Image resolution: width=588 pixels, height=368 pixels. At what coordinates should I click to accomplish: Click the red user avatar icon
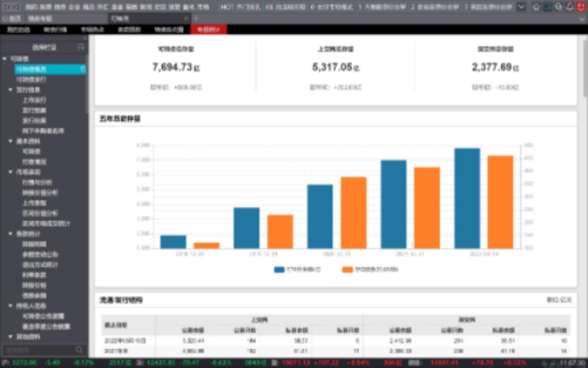point(581,7)
